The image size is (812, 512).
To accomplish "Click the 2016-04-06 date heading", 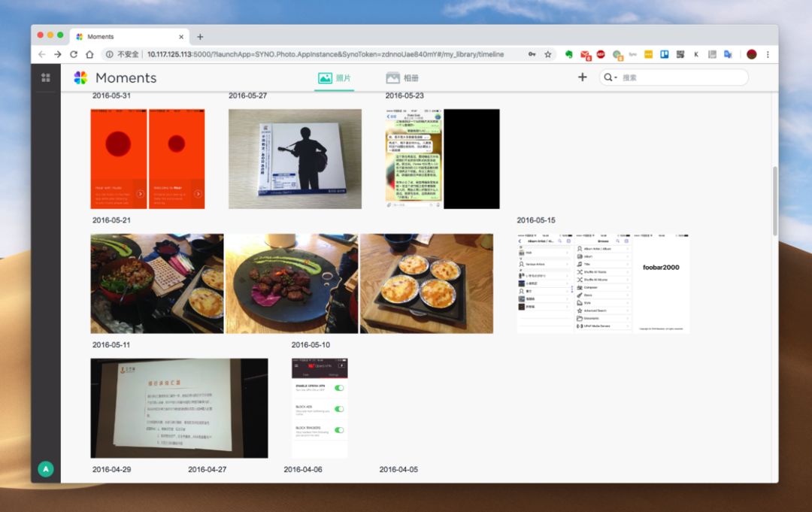I will 303,470.
